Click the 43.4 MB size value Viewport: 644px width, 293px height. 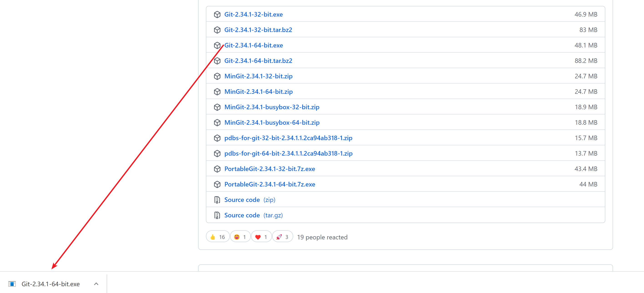pyautogui.click(x=586, y=169)
